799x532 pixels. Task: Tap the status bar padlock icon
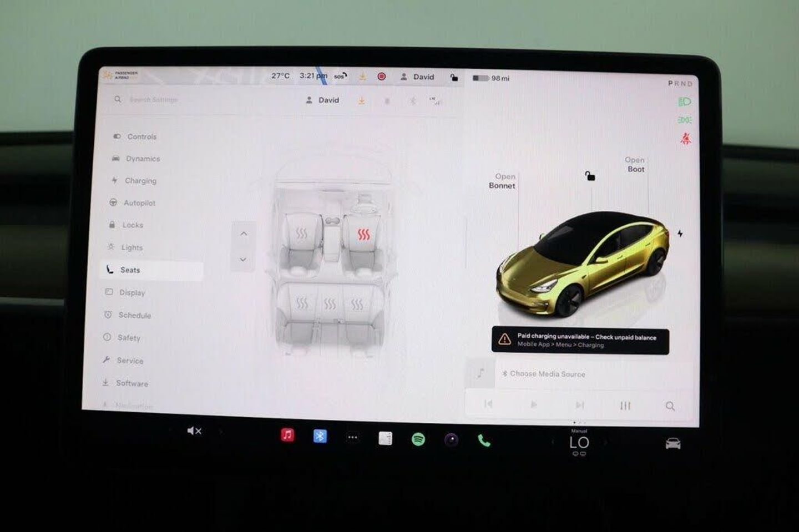click(454, 78)
